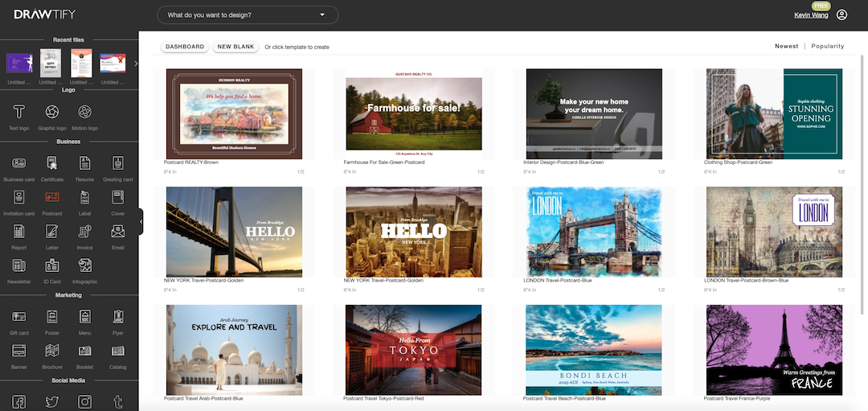This screenshot has height=411, width=868.
Task: Click the FREE plan badge
Action: (x=821, y=6)
